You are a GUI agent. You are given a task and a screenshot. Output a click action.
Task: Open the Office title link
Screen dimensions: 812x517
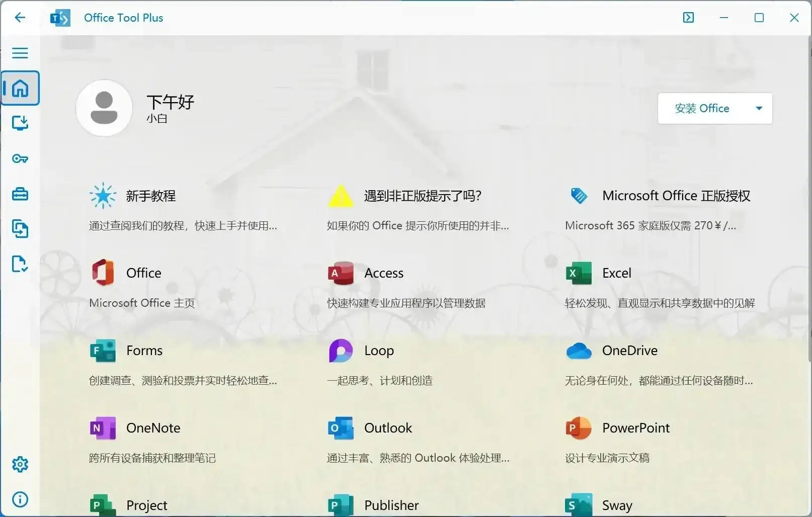point(144,273)
